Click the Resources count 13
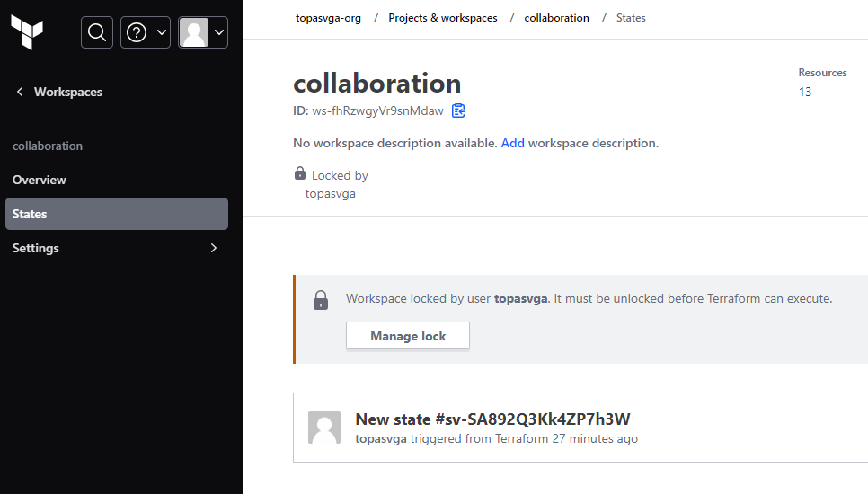 [x=805, y=92]
